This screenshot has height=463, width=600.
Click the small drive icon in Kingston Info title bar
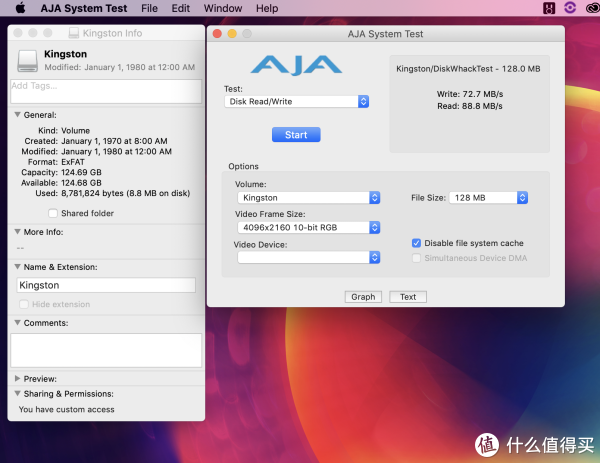(73, 33)
